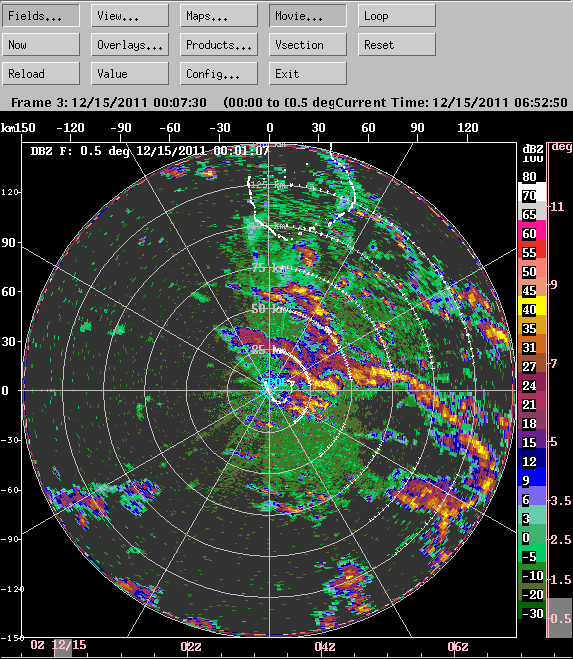The height and width of the screenshot is (659, 573).
Task: Select the 02z timeline marker
Action: point(191,646)
